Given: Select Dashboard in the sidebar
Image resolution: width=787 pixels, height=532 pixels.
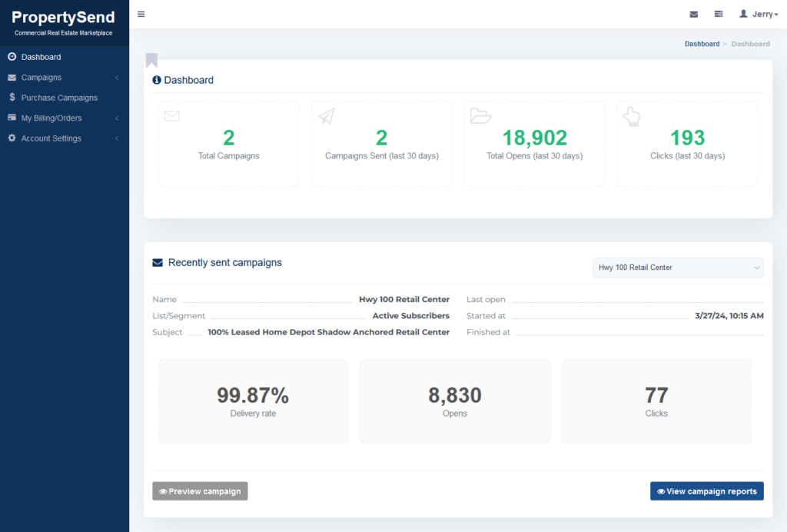Looking at the screenshot, I should tap(38, 57).
